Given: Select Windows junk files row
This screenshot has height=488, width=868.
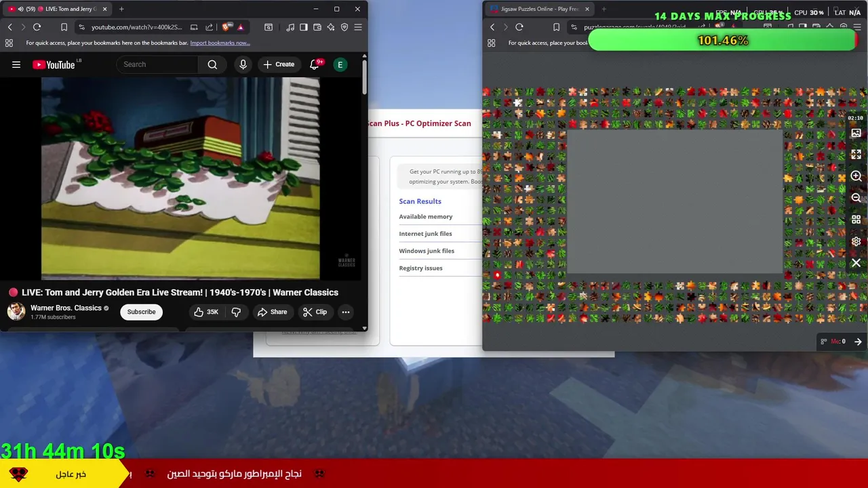Looking at the screenshot, I should 427,251.
